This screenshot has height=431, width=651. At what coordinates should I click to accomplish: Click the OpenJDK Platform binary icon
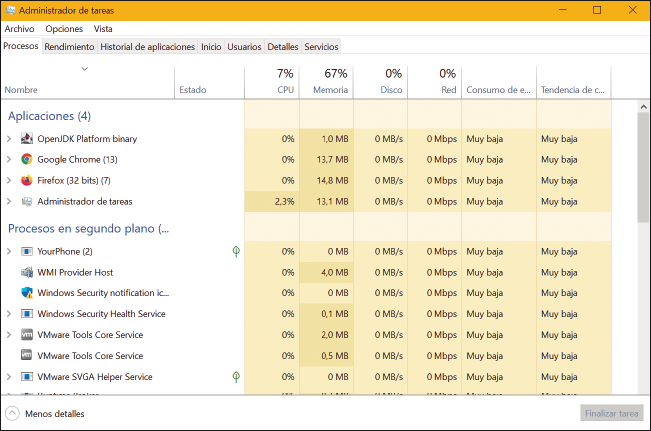pos(27,138)
